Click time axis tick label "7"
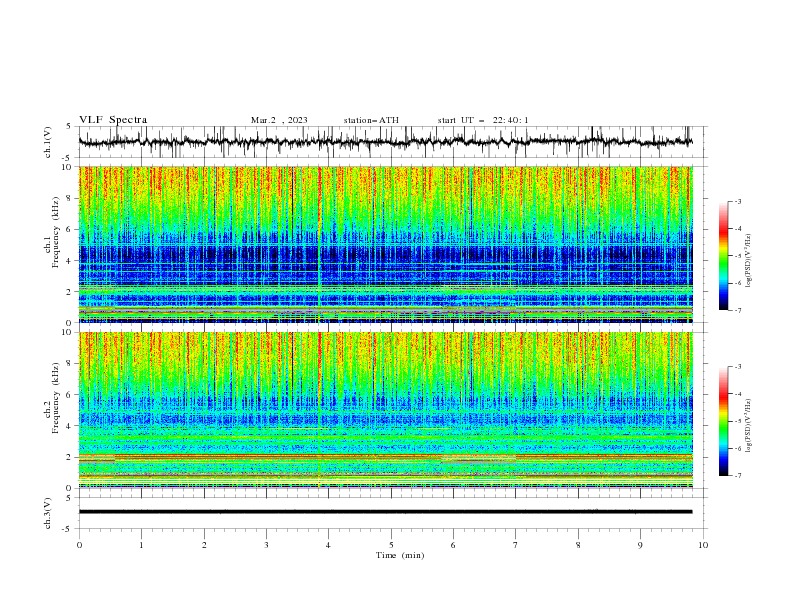This screenshot has width=792, height=612. pyautogui.click(x=516, y=545)
